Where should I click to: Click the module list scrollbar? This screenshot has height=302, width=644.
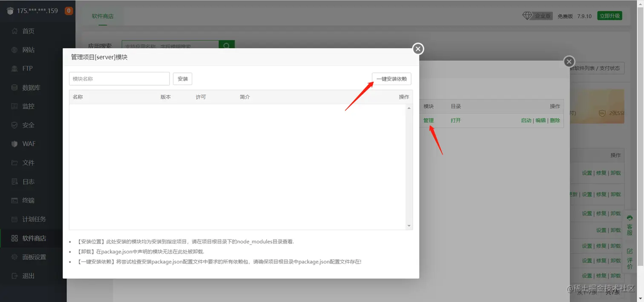point(408,166)
